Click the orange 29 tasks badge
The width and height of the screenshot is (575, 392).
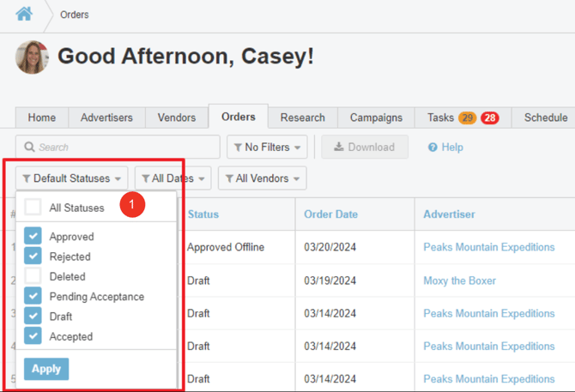(468, 118)
